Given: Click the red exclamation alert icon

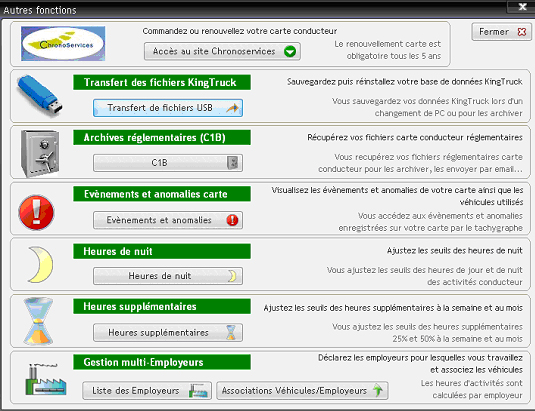Looking at the screenshot, I should pos(36,212).
